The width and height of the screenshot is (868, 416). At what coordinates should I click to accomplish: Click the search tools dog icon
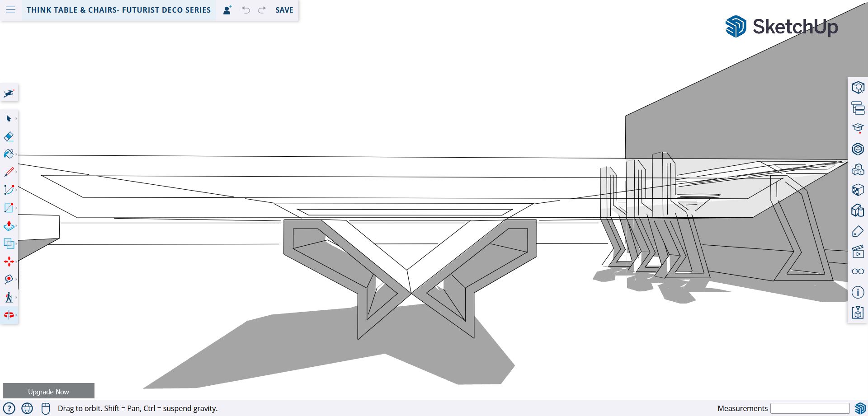(x=9, y=93)
